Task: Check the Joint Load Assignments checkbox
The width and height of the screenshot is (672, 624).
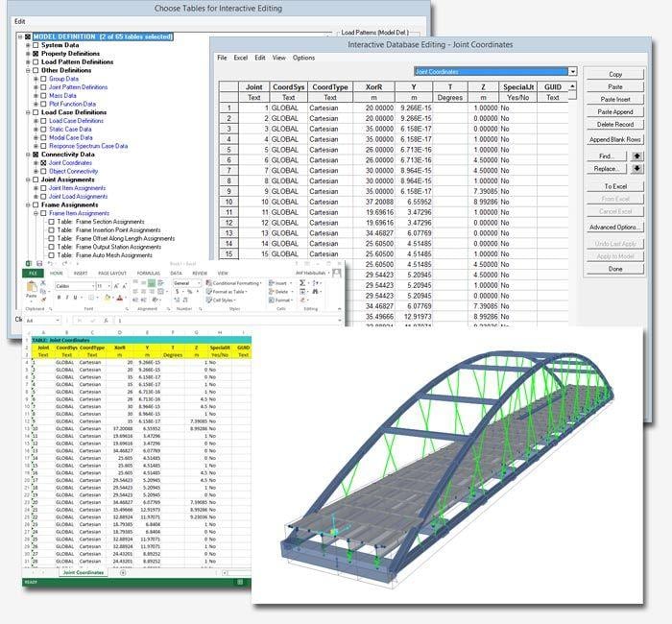Action: (x=43, y=196)
